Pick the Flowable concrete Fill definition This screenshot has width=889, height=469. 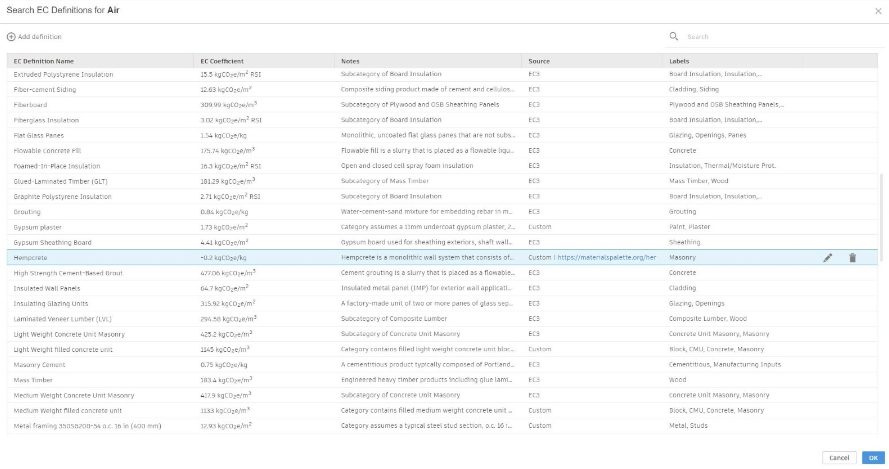50,151
